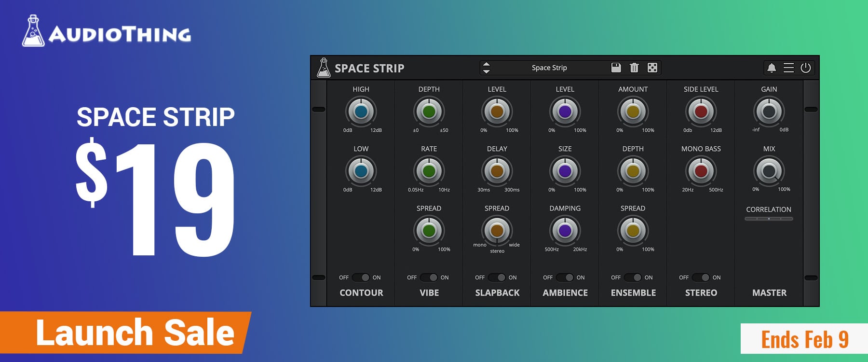Select previous preset with up arrow
868x362 pixels.
tap(486, 64)
